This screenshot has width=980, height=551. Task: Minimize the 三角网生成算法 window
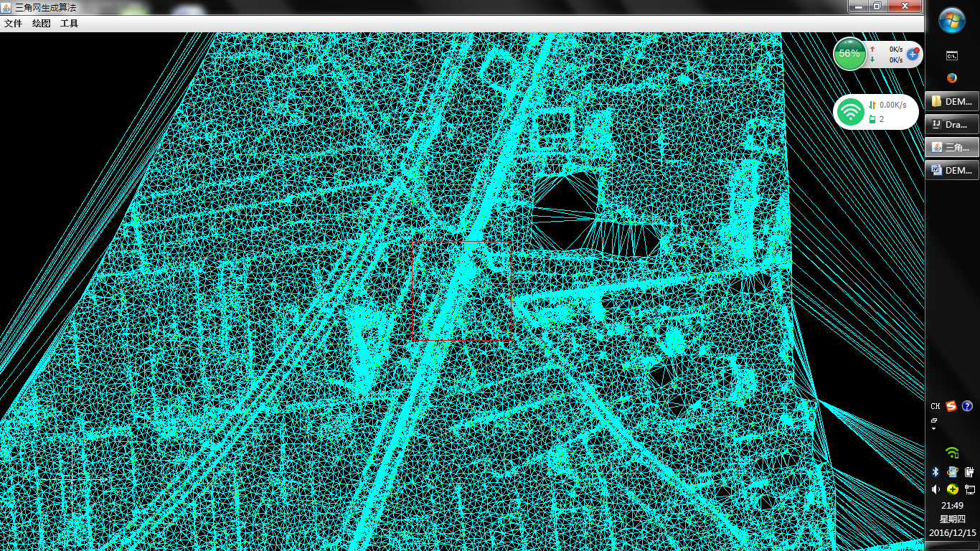(857, 6)
